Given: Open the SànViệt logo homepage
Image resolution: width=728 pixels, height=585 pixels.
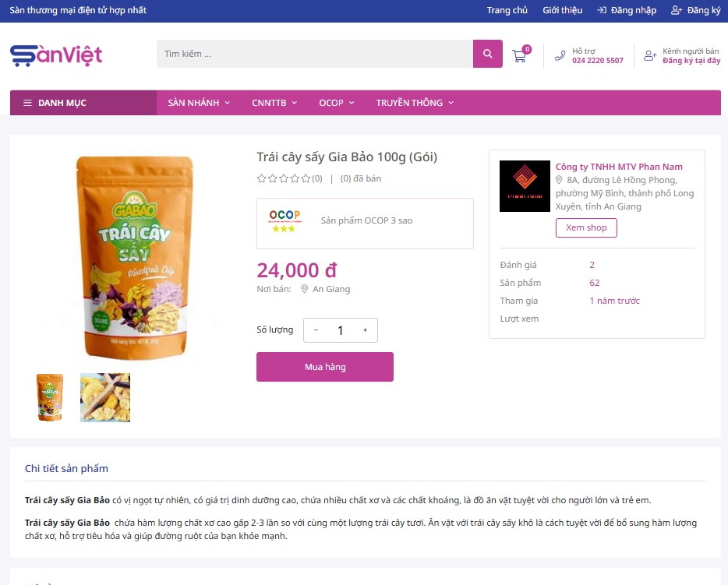Looking at the screenshot, I should (x=56, y=55).
